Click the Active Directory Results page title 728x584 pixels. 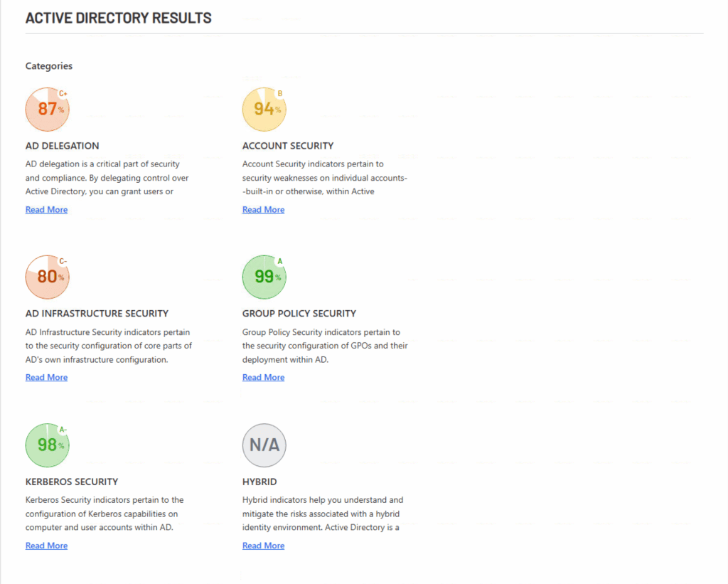point(119,18)
